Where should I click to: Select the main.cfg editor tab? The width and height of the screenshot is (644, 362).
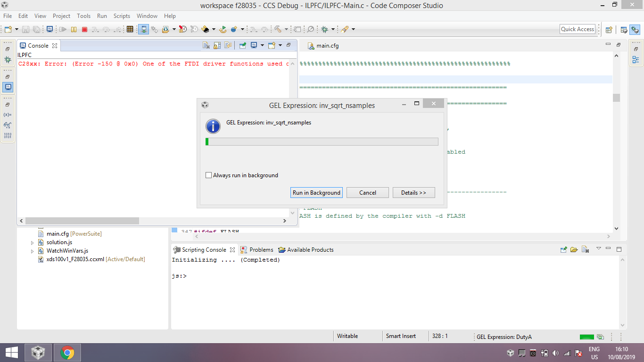[x=323, y=46]
